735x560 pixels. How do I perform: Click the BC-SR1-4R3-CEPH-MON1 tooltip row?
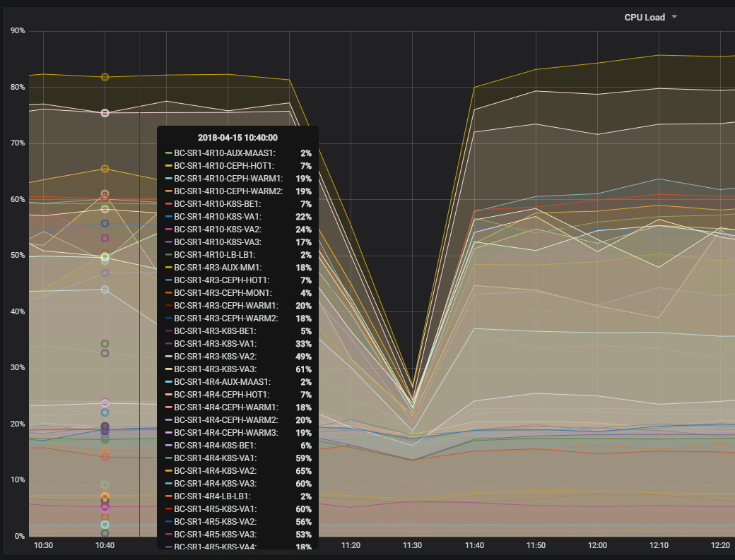click(238, 292)
